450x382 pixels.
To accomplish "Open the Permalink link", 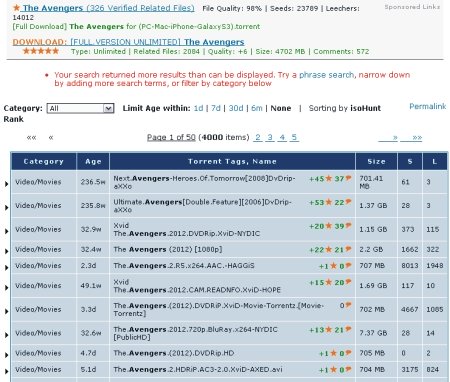I will coord(427,106).
